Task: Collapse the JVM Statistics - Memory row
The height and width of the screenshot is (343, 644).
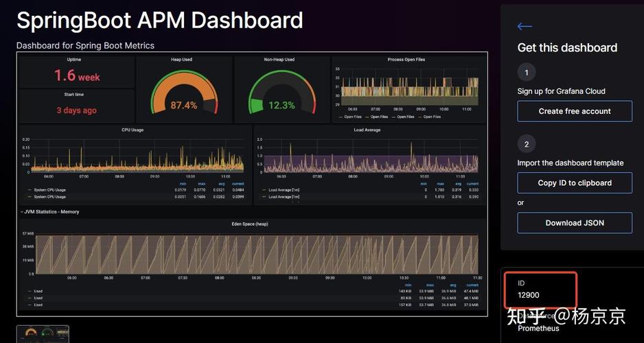Action: 51,212
